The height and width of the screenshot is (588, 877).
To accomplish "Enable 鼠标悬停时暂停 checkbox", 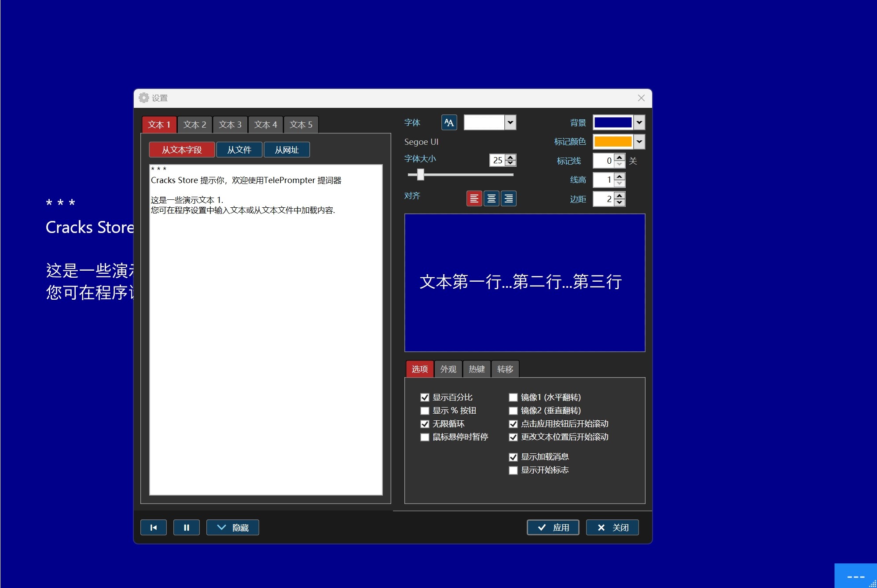I will click(x=425, y=437).
